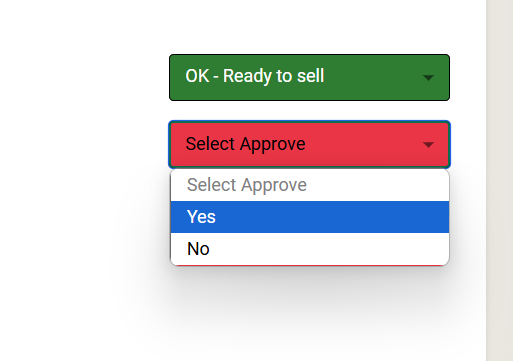Choose Yes in the approve list
The width and height of the screenshot is (513, 361).
[x=310, y=217]
